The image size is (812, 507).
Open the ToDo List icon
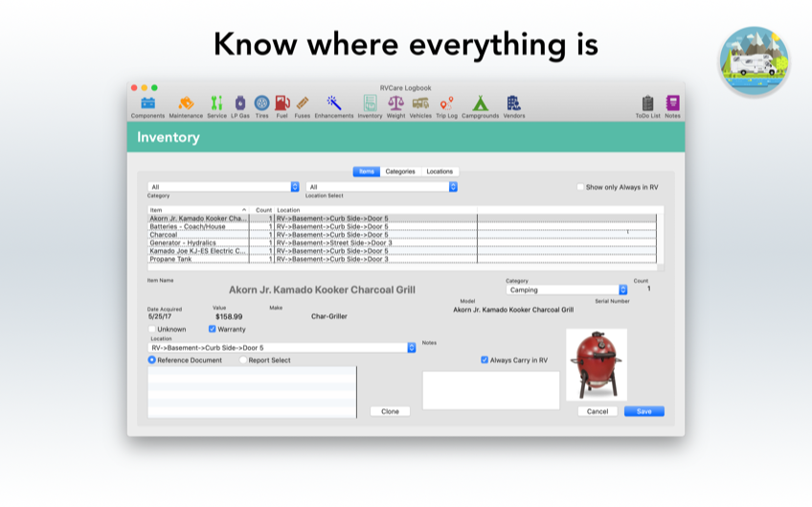pos(648,104)
